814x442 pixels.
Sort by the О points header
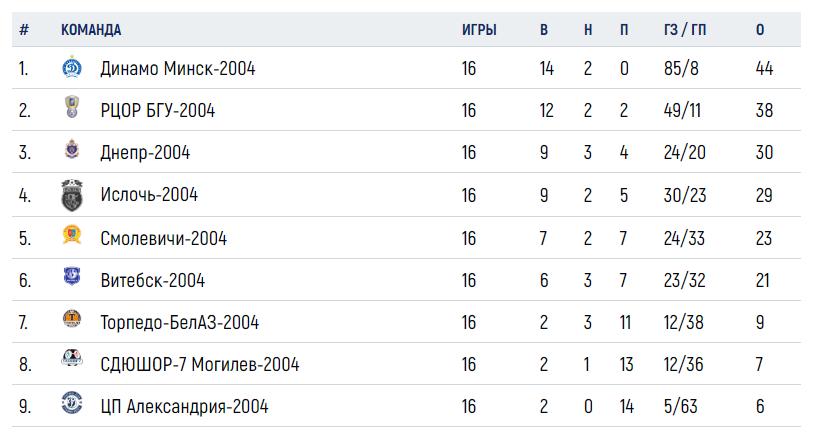tap(760, 30)
